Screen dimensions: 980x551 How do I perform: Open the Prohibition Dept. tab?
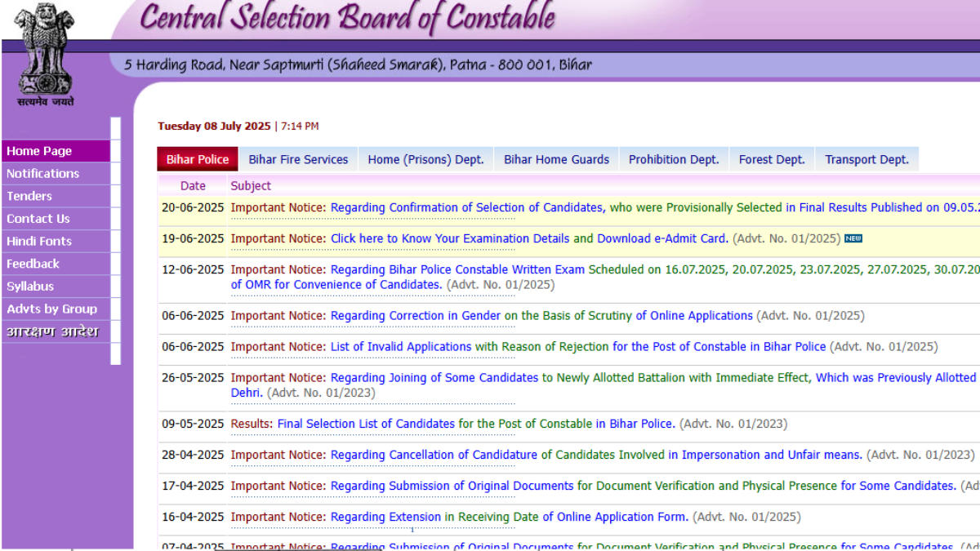pyautogui.click(x=674, y=159)
